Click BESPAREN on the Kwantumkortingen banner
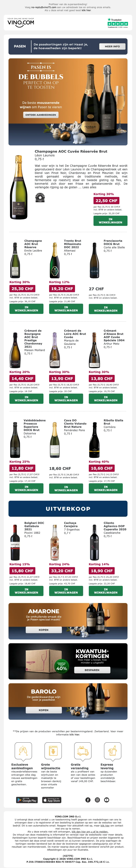Image resolution: width=136 pixels, height=868 pixels. (92, 670)
